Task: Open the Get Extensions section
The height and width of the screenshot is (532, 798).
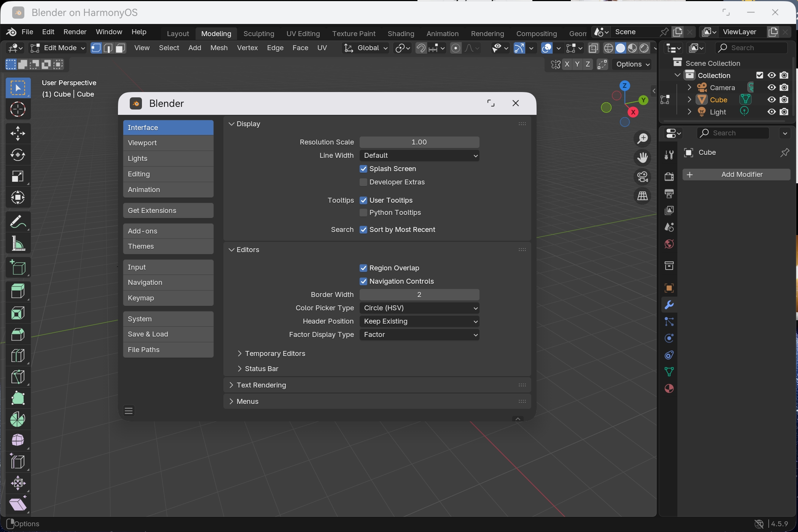Action: click(168, 211)
